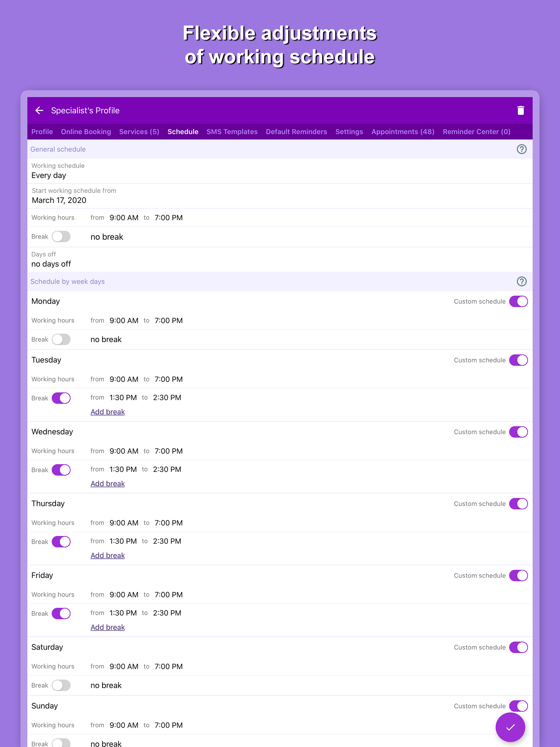Click the back arrow in the header

40,110
